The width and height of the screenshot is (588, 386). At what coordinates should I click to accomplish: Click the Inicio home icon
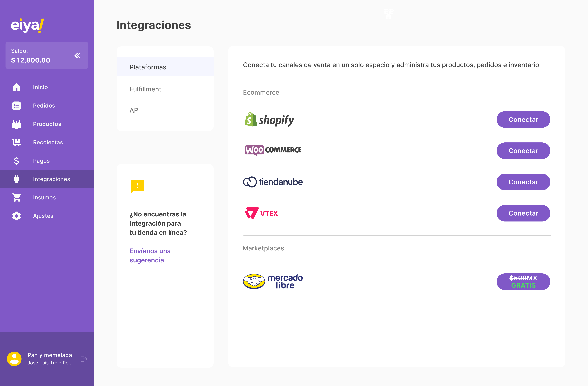click(x=17, y=87)
